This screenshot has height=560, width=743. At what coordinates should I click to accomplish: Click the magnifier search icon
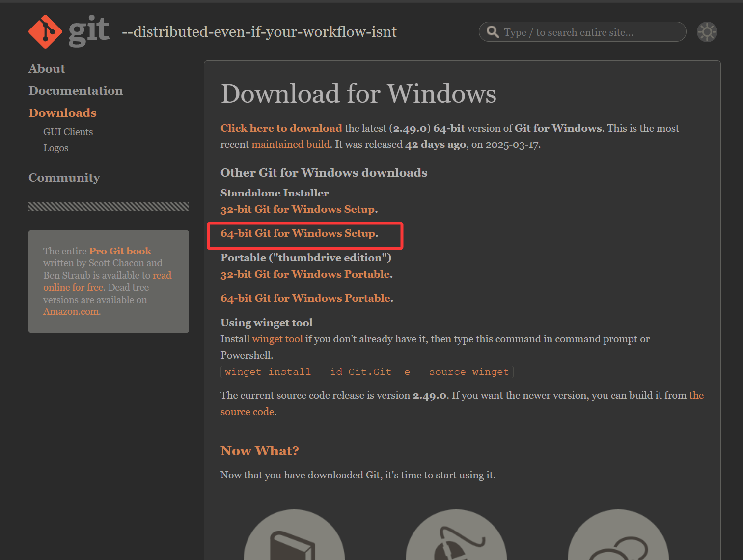click(493, 32)
